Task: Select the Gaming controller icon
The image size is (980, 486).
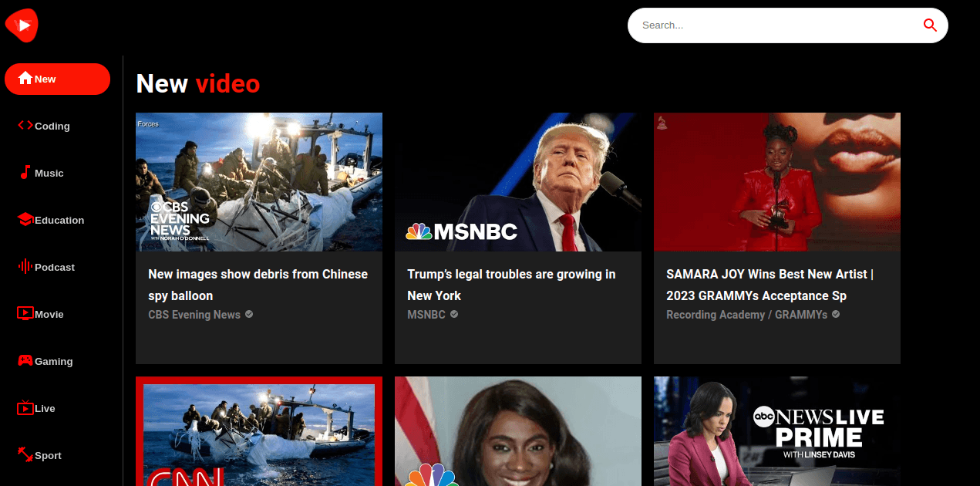Action: pos(25,361)
